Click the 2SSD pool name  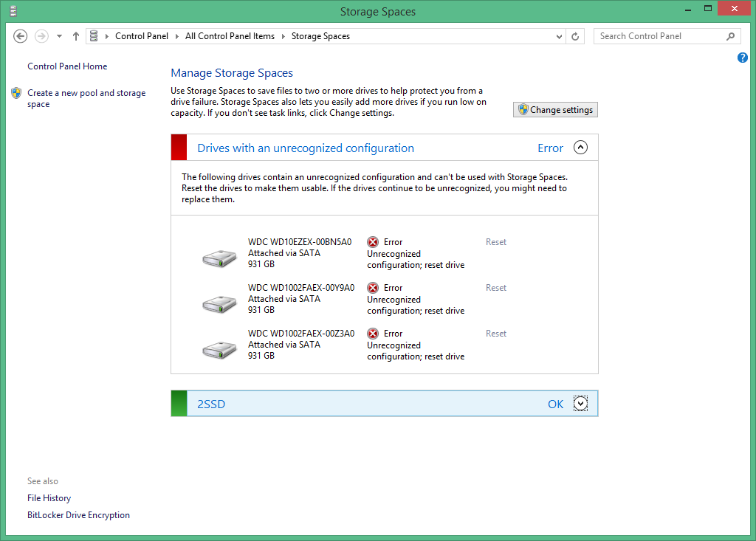click(211, 404)
